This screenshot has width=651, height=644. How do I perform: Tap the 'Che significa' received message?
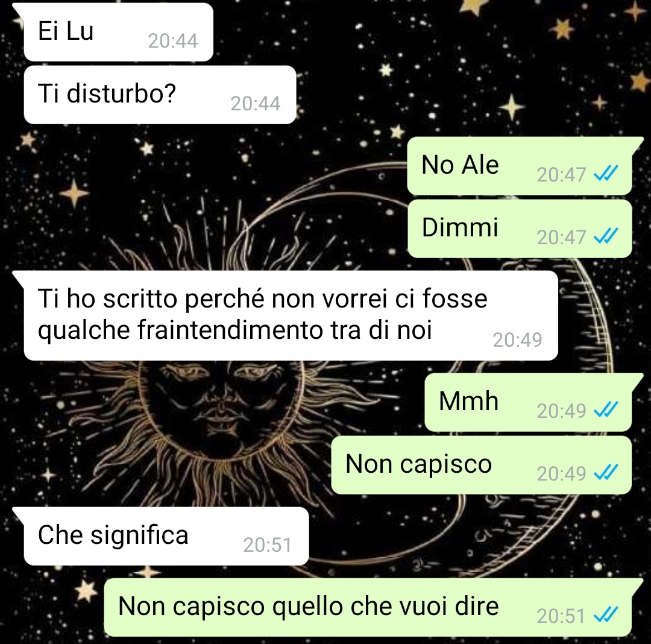pos(166,536)
